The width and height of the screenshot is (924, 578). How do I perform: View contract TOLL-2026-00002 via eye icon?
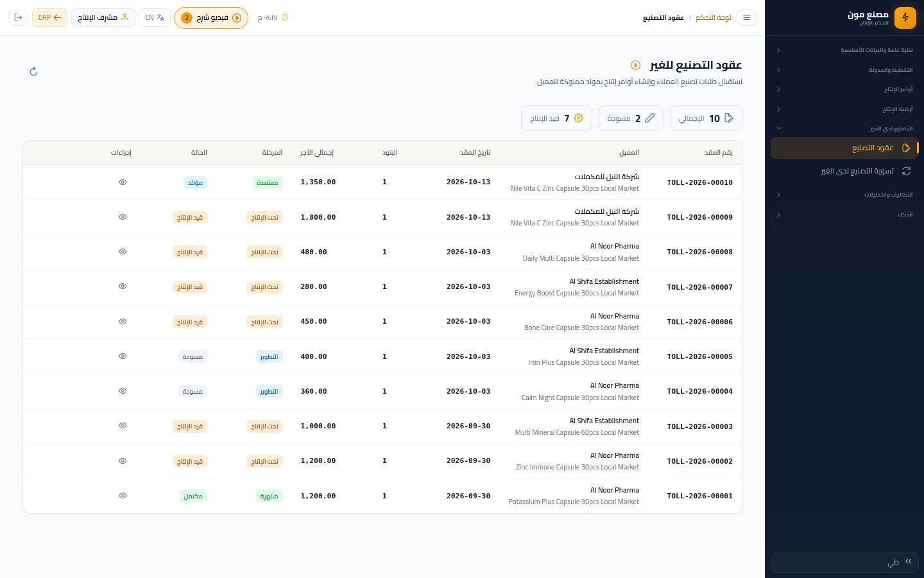pyautogui.click(x=123, y=461)
